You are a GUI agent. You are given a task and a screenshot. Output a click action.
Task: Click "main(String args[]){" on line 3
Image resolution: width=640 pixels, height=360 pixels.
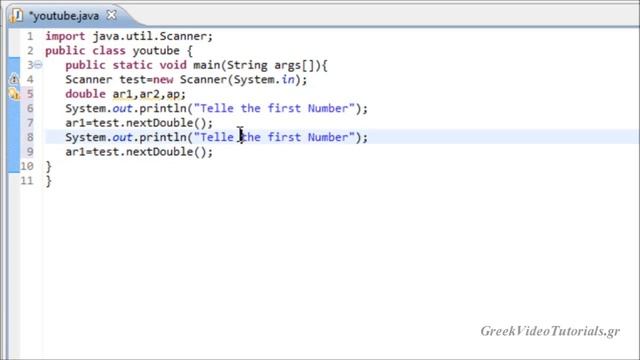(x=260, y=65)
